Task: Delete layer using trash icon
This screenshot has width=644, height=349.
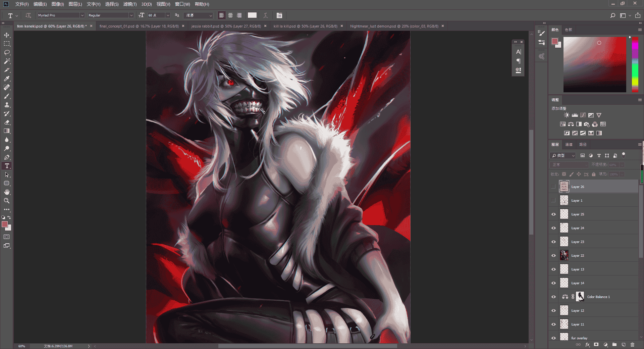Action: 633,345
